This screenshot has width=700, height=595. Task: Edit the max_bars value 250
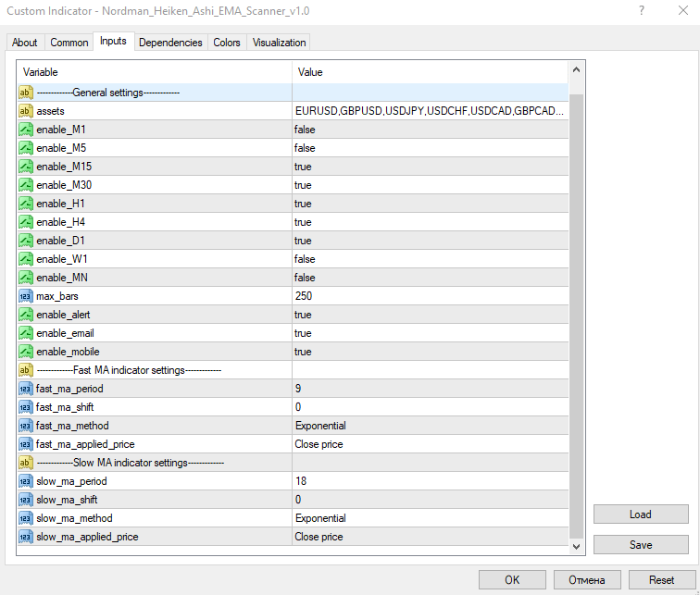click(431, 296)
